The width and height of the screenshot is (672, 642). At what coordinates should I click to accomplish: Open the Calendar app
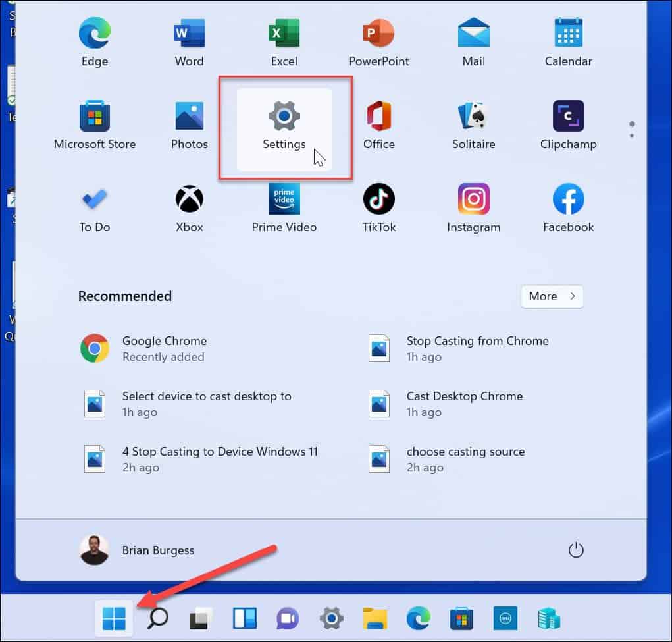(568, 41)
